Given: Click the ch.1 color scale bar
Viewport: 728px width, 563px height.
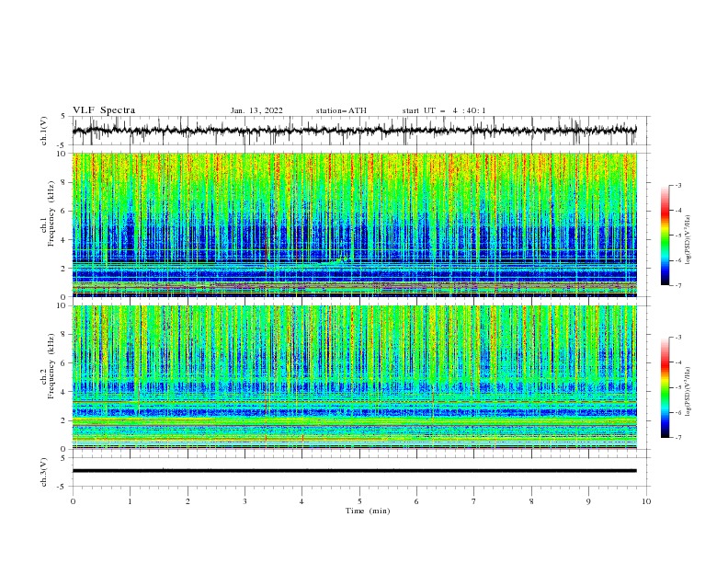Looking at the screenshot, I should [x=665, y=236].
